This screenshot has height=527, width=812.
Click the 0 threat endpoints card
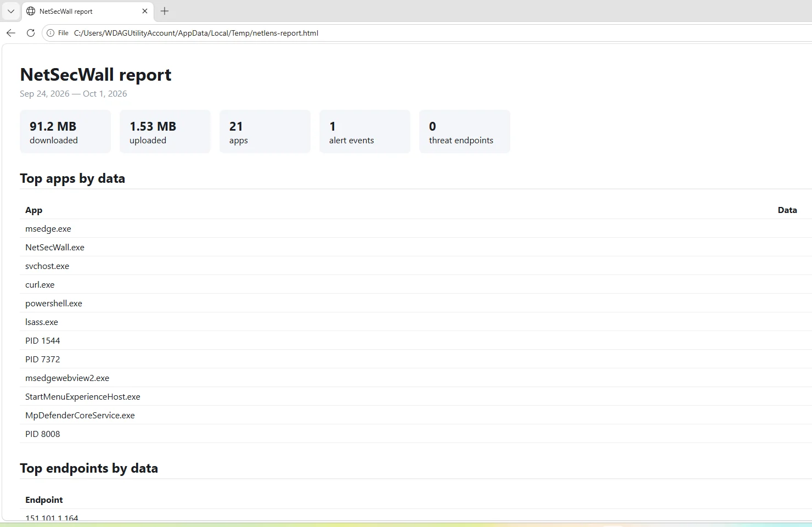pyautogui.click(x=465, y=132)
